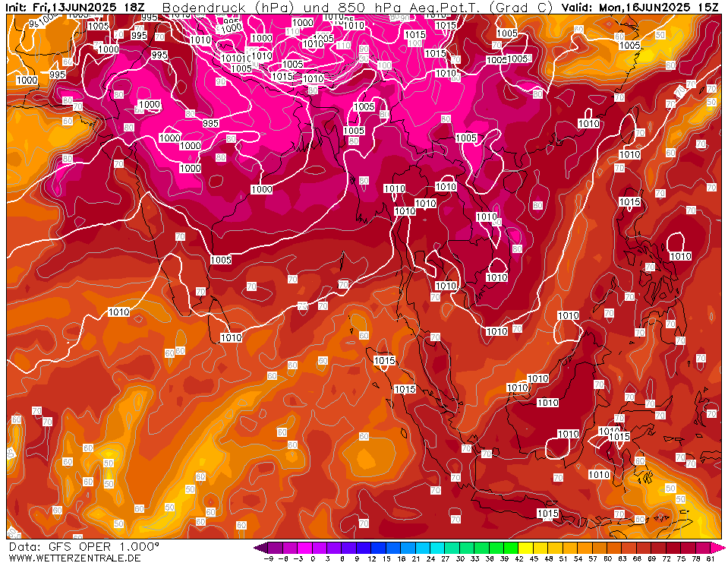This screenshot has height=563, width=728.
Task: Click the '0' value on the color legend
Action: coord(313,558)
